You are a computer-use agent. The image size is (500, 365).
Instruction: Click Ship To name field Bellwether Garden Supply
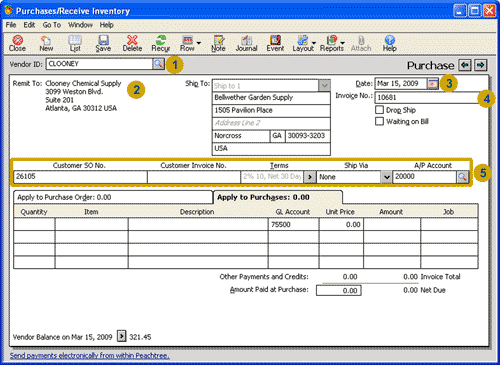(x=271, y=98)
